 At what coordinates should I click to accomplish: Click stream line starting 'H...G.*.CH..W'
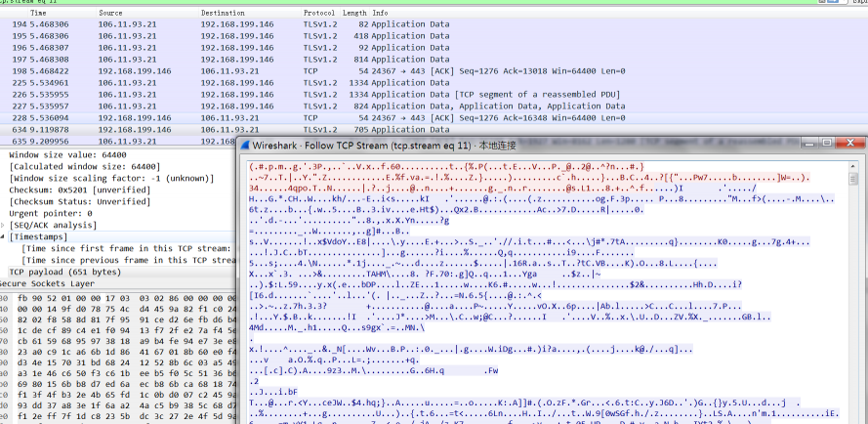543,198
